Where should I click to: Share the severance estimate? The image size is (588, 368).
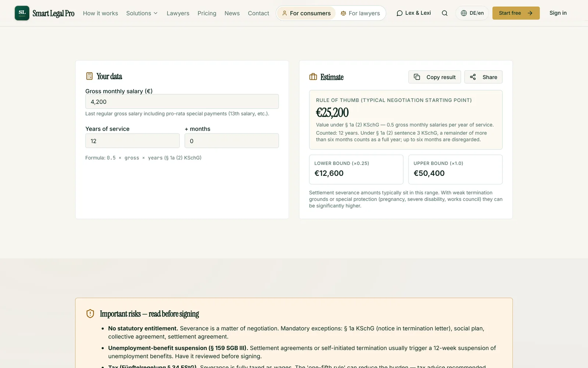pos(483,77)
